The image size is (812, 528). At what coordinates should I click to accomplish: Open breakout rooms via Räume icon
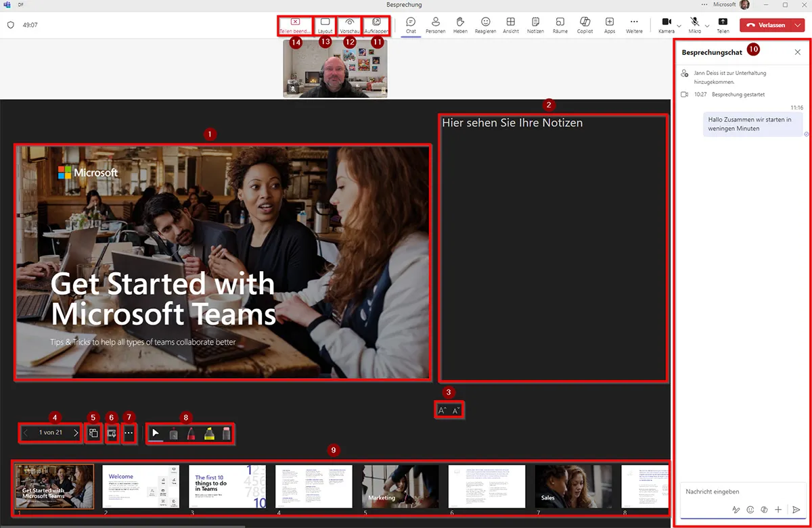tap(560, 26)
